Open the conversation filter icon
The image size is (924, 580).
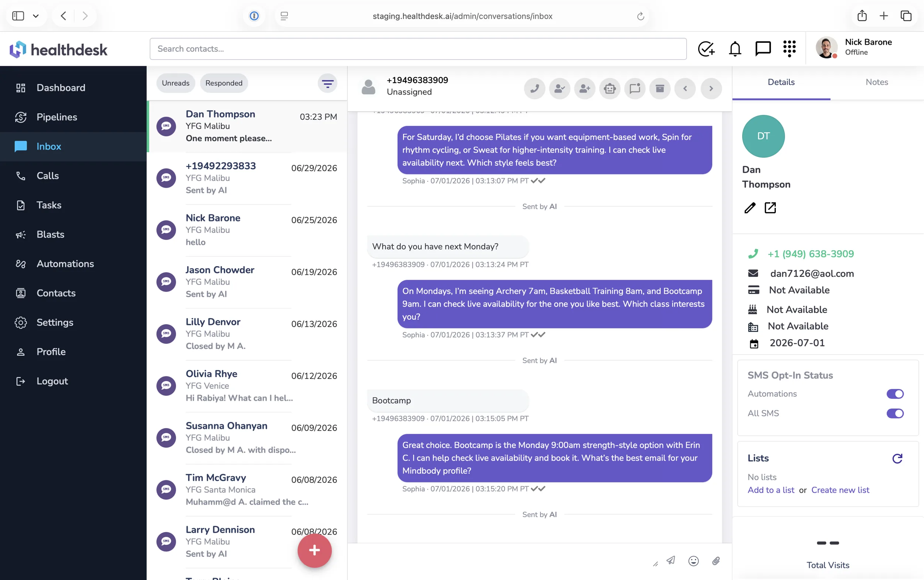[x=327, y=83]
